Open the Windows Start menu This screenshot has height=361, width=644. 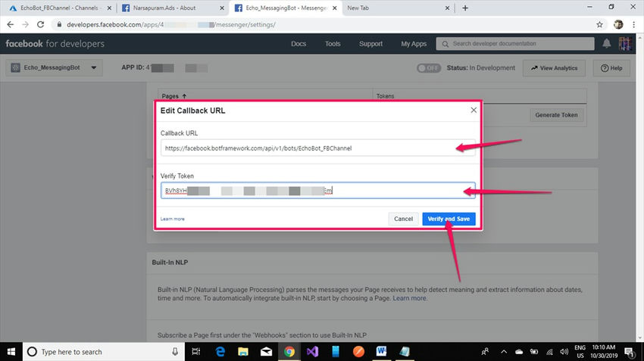click(x=11, y=352)
